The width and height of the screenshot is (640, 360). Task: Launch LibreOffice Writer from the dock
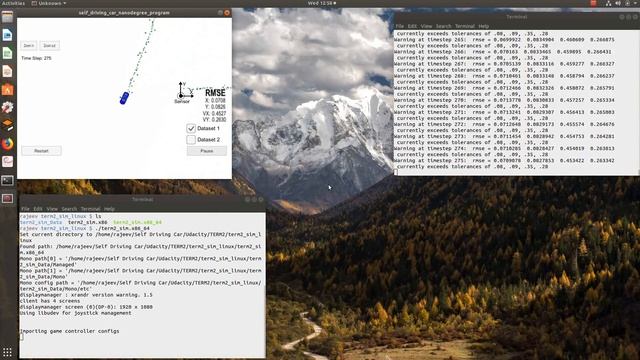tap(7, 35)
